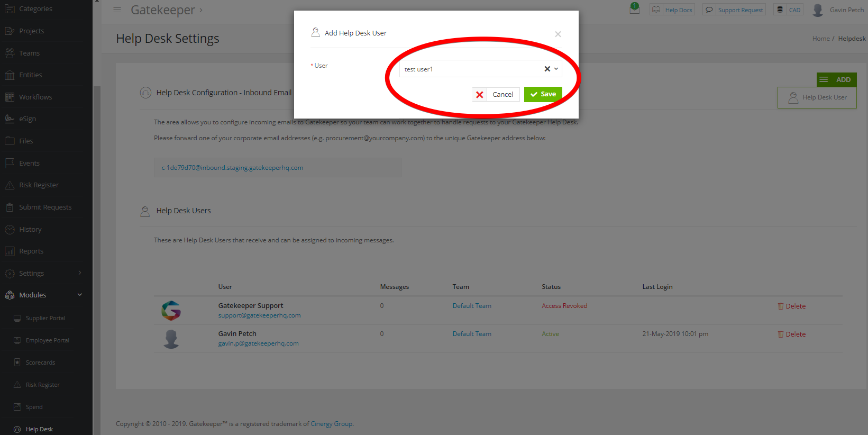
Task: Click the Modules cubes icon
Action: pyautogui.click(x=10, y=295)
